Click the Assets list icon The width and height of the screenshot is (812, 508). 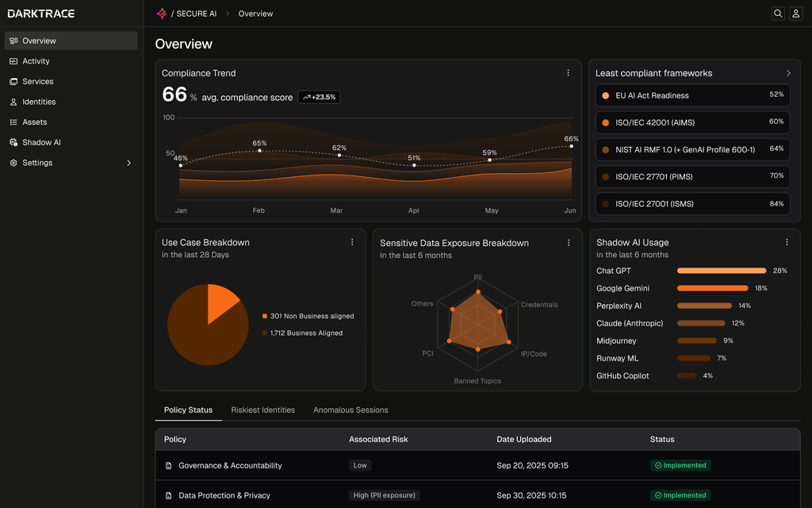[13, 121]
